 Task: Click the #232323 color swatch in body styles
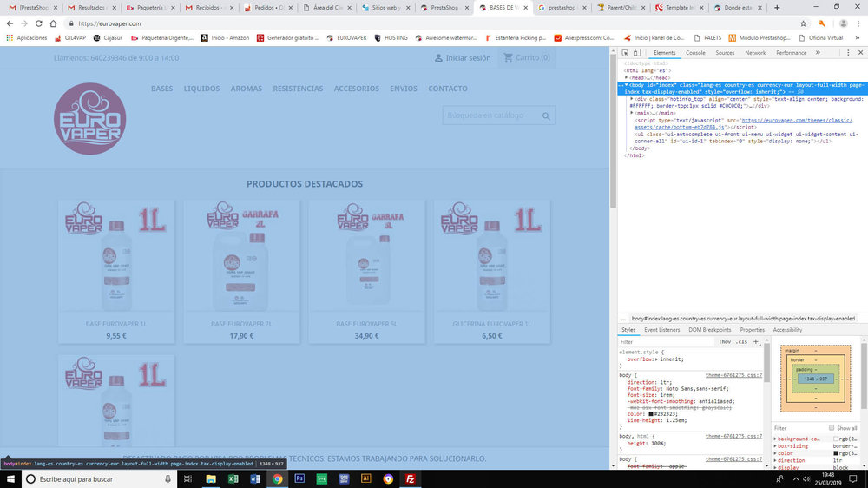651,414
